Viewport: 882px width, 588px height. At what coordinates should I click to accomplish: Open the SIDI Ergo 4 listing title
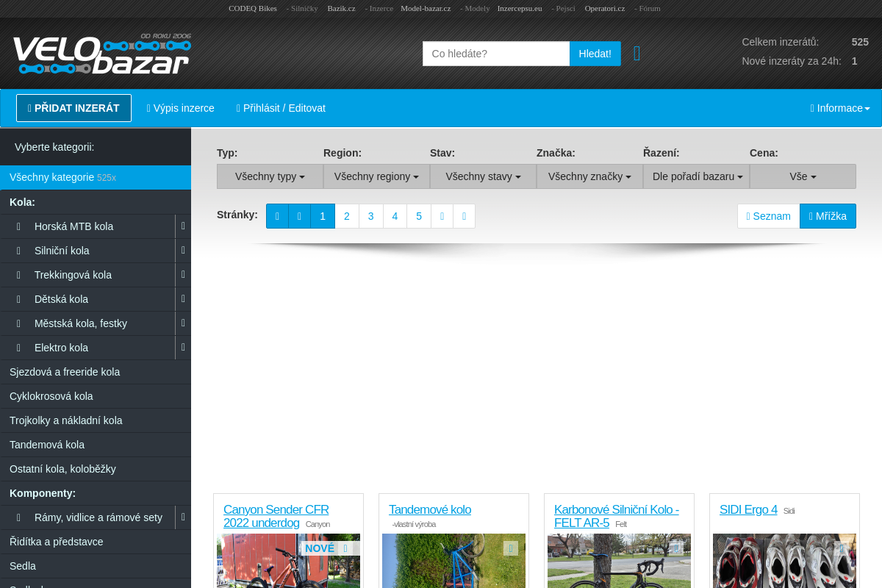(x=748, y=509)
